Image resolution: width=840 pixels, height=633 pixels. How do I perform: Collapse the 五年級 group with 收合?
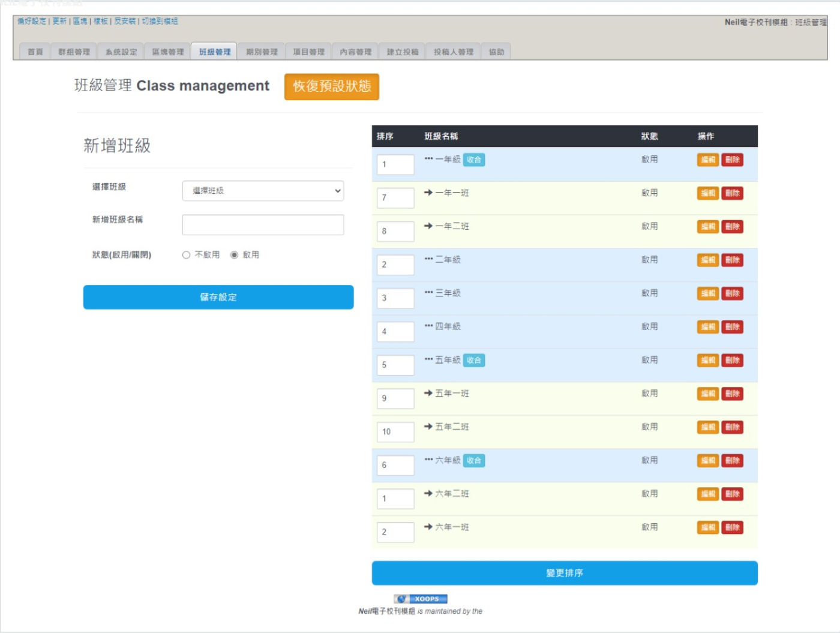click(x=474, y=360)
